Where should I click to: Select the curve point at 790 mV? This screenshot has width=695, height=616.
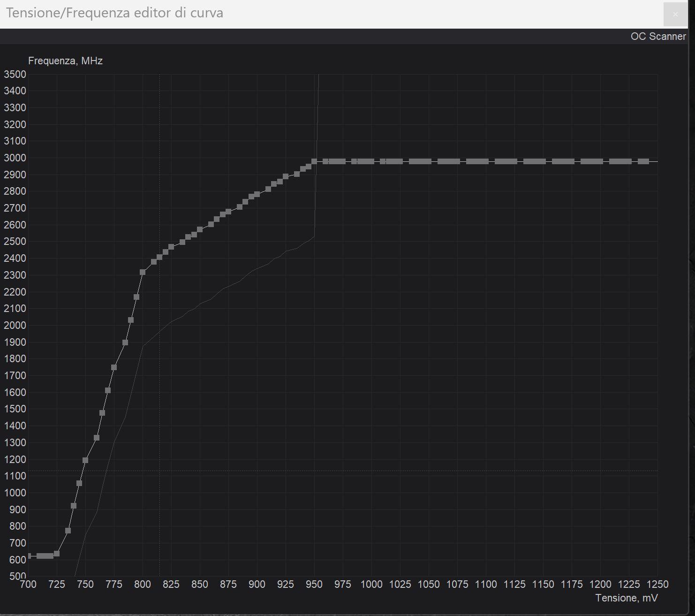tap(131, 320)
